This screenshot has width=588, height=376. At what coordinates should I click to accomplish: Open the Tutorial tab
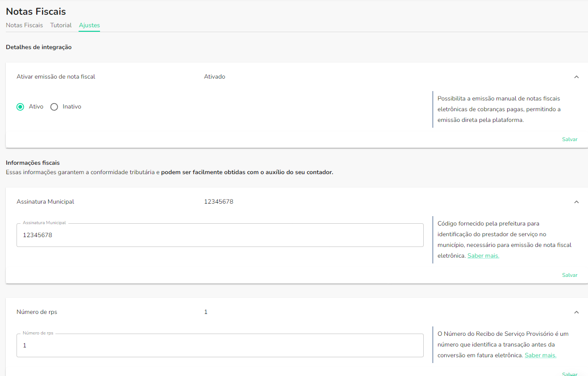pos(61,25)
